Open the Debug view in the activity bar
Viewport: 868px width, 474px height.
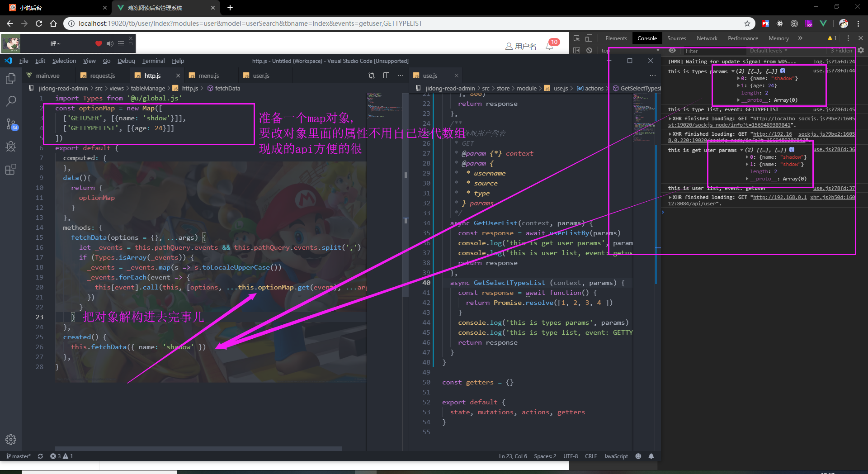(11, 147)
